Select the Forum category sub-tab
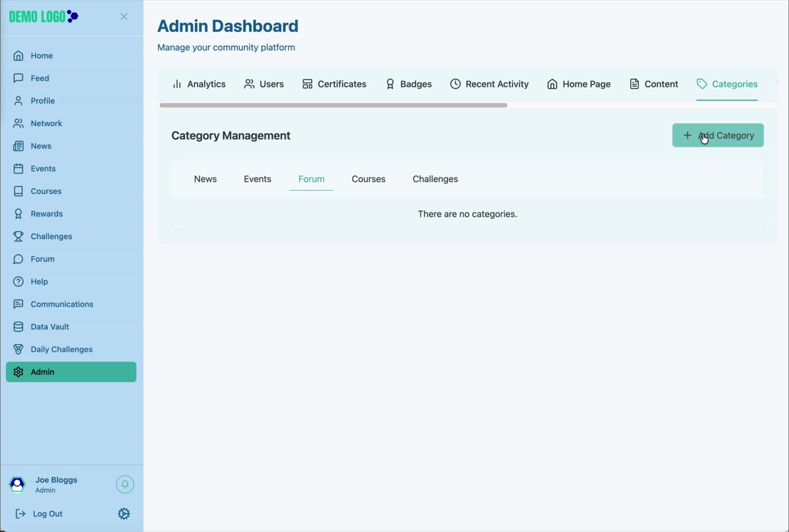Screen dimensions: 789x532 pos(312,179)
